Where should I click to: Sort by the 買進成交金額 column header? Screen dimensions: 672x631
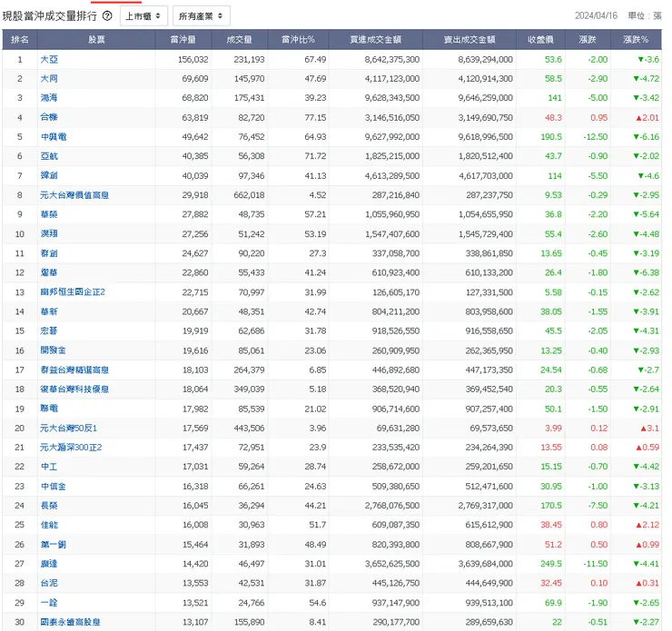pyautogui.click(x=375, y=39)
